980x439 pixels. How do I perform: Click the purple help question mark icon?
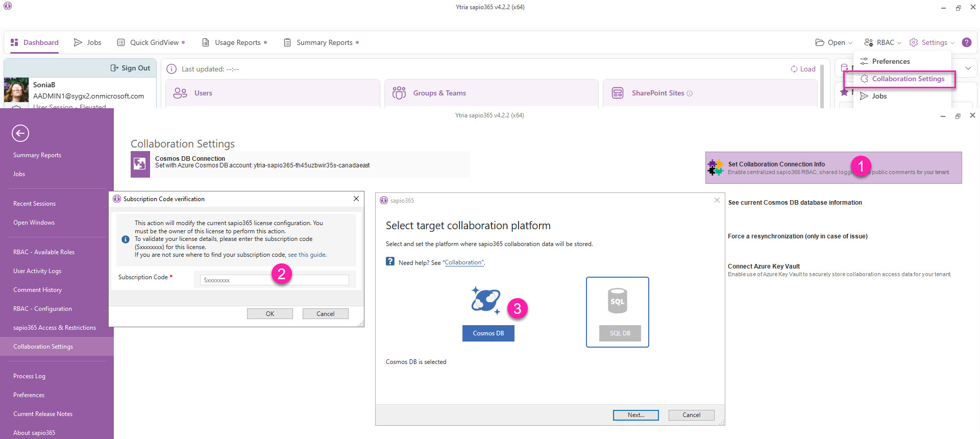tap(967, 42)
